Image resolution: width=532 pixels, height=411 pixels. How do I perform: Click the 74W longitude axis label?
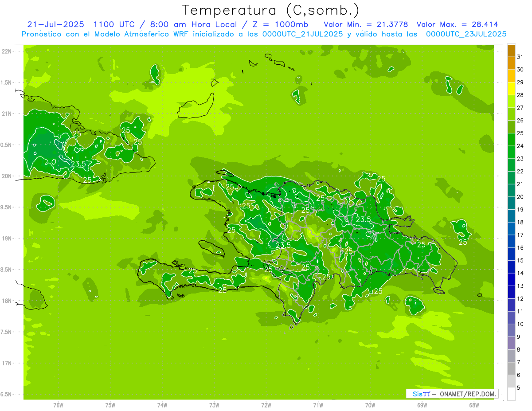coord(162,405)
